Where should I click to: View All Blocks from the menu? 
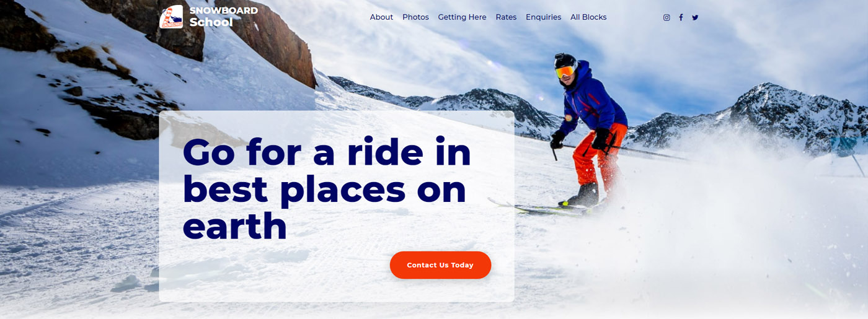tap(588, 17)
